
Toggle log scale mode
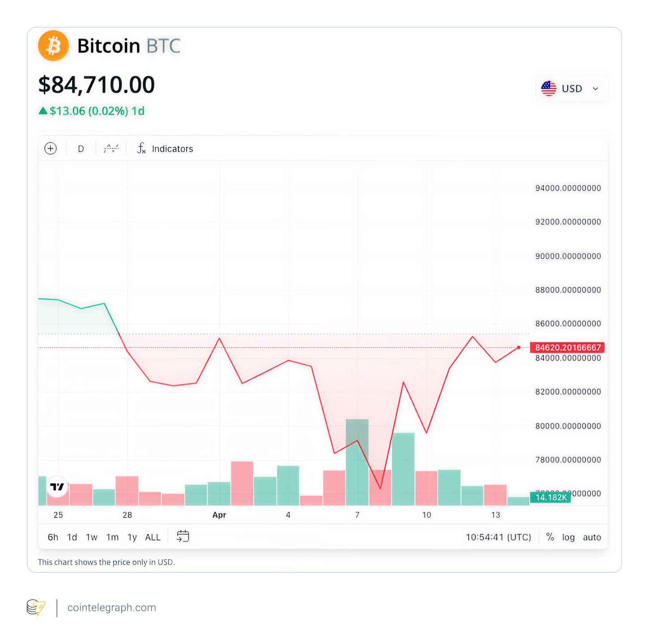[x=568, y=537]
